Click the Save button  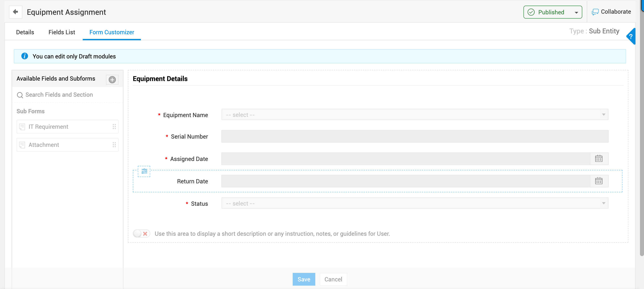[304, 279]
